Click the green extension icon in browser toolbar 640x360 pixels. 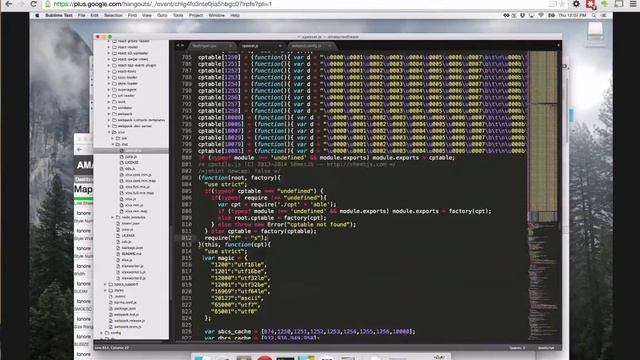(604, 4)
